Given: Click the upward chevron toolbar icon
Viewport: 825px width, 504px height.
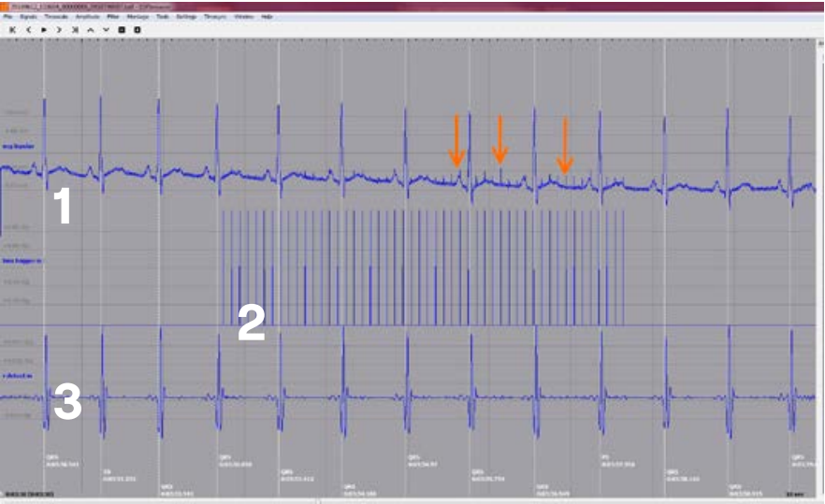Looking at the screenshot, I should point(90,30).
